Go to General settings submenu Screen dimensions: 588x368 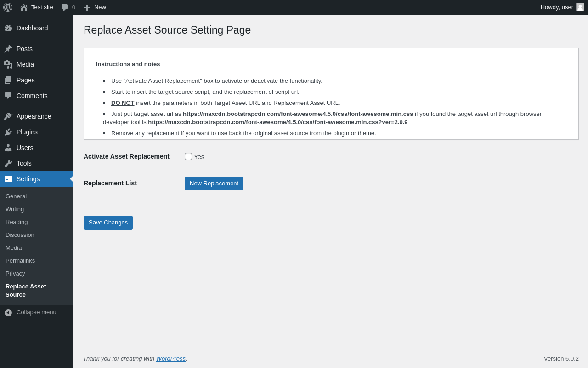[16, 196]
